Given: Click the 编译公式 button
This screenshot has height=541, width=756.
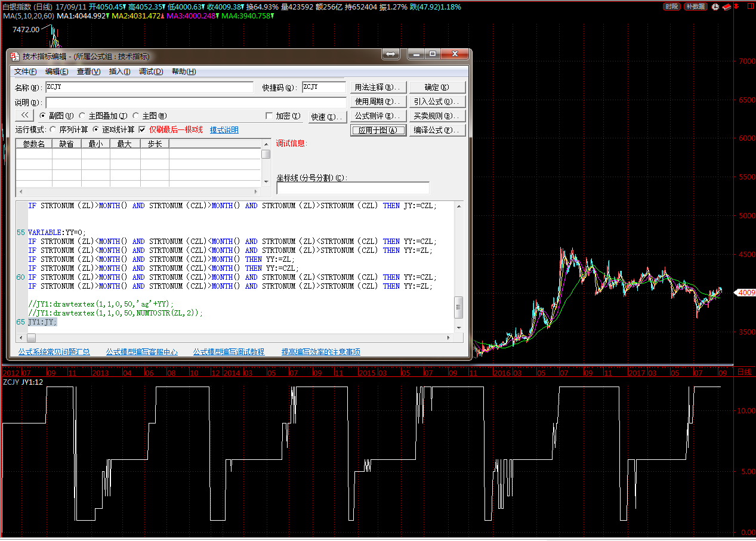Looking at the screenshot, I should [437, 131].
